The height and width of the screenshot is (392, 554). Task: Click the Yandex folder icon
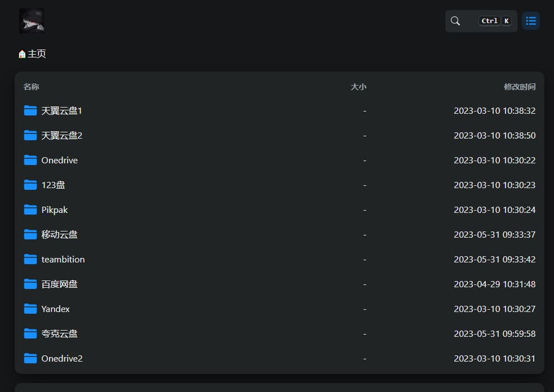click(x=30, y=309)
